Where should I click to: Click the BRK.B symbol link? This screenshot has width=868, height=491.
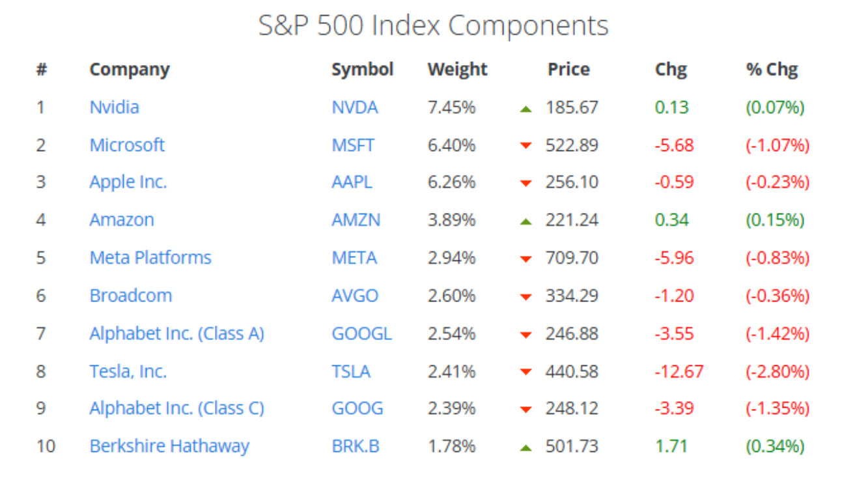click(x=356, y=447)
